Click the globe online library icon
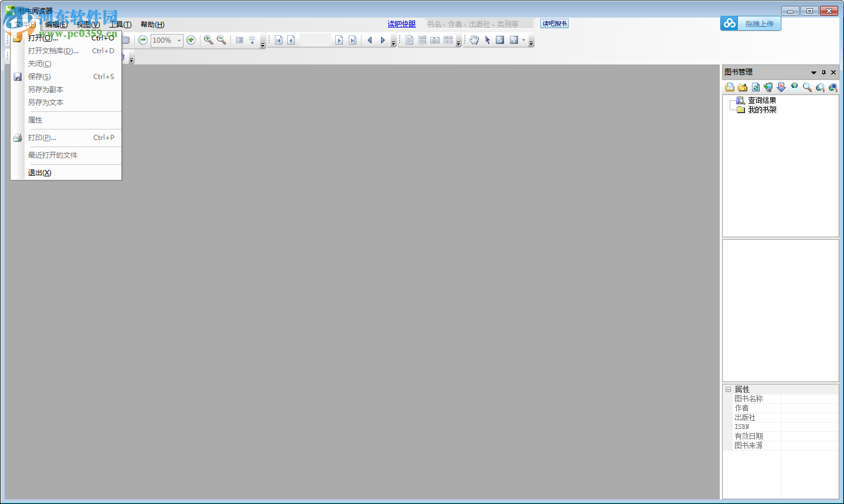The image size is (844, 504). pos(794,87)
